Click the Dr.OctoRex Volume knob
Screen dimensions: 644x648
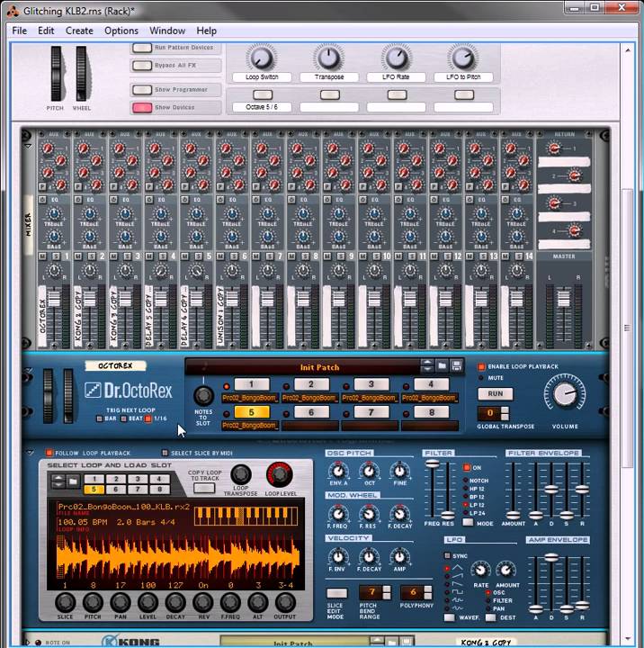(565, 394)
